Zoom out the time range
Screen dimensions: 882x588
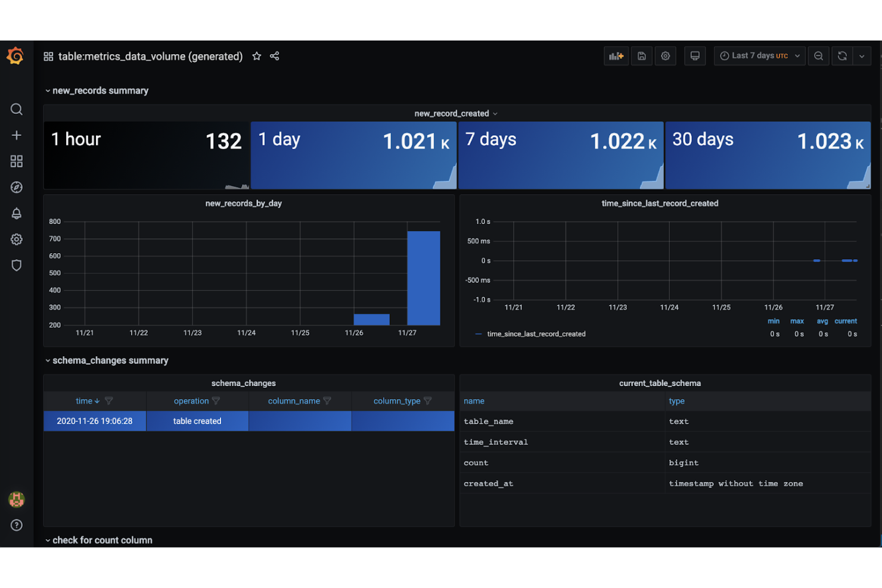(818, 55)
